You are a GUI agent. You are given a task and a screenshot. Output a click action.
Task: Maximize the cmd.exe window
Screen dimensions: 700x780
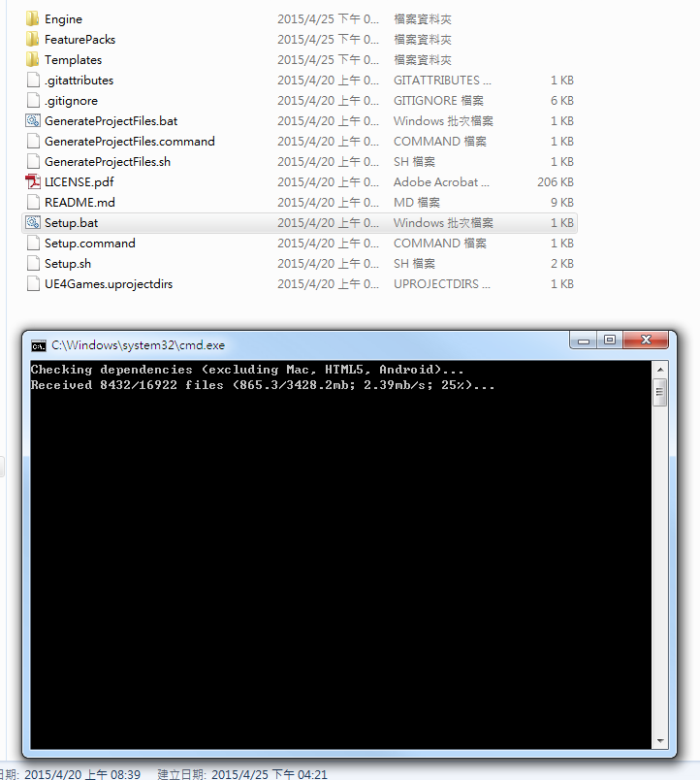click(610, 341)
